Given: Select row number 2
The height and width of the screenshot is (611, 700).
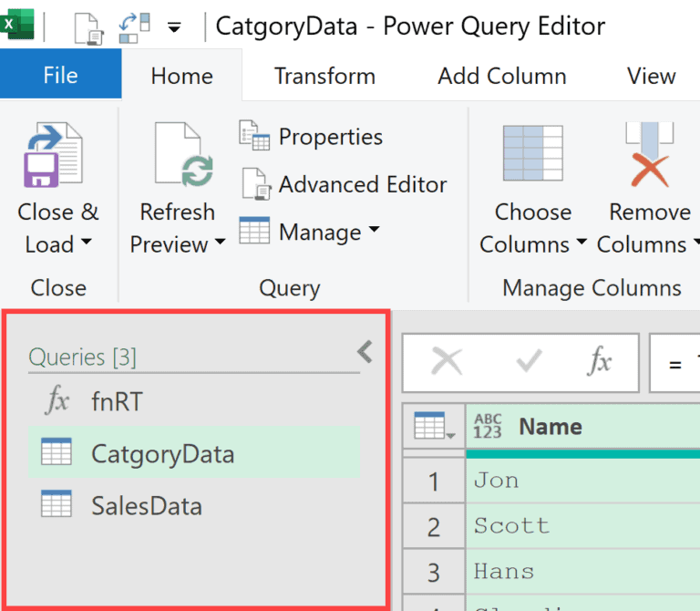Looking at the screenshot, I should (434, 527).
